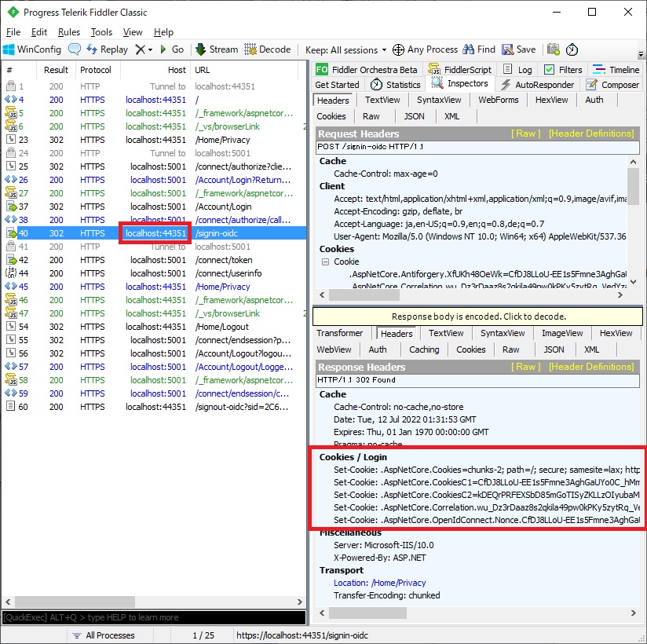
Task: Click the document icon of session 60
Action: point(11,407)
